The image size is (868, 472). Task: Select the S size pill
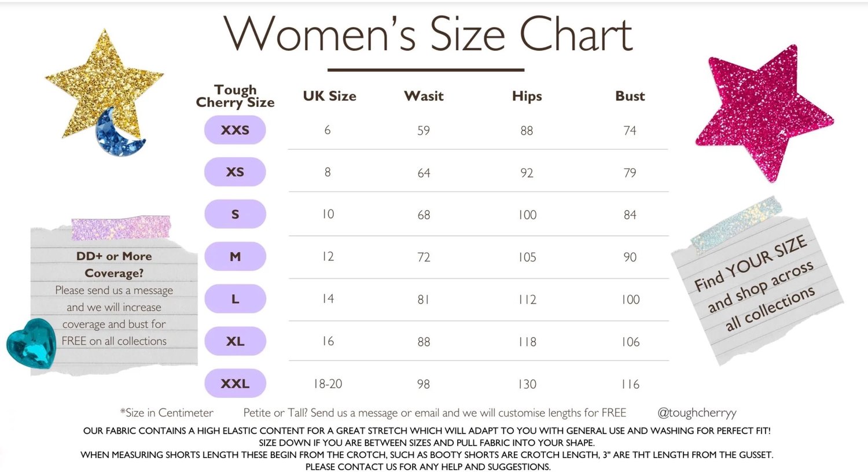(x=235, y=214)
